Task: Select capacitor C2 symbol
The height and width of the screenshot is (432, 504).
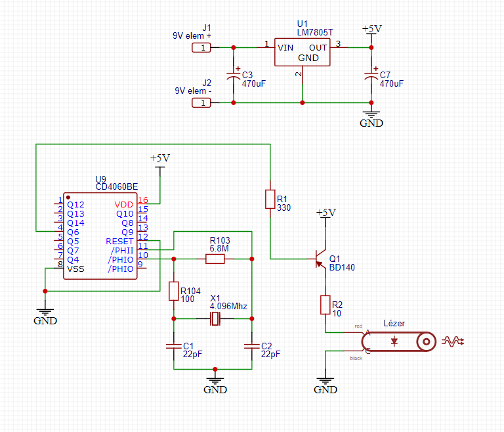Action: (x=252, y=347)
